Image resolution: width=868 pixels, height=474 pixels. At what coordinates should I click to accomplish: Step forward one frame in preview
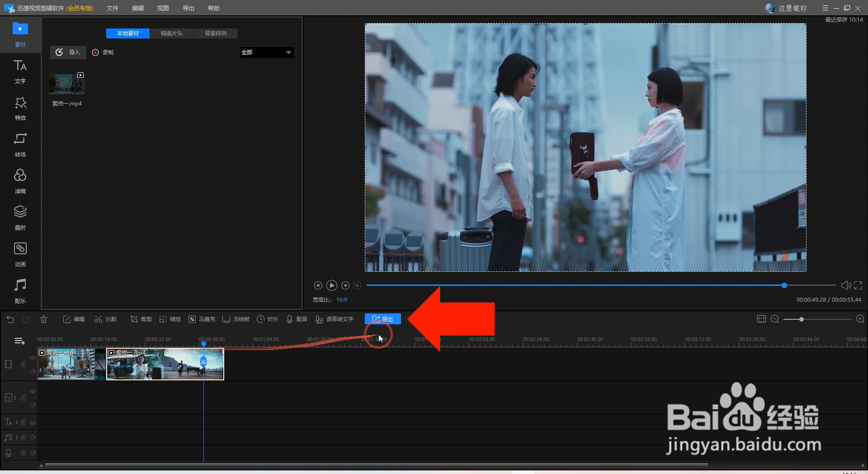[x=345, y=285]
